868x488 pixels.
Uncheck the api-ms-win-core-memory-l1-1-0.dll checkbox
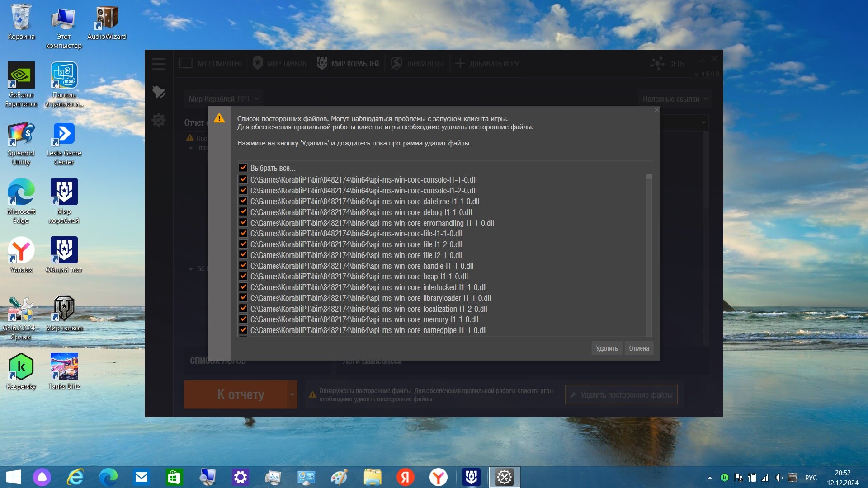[x=243, y=319]
